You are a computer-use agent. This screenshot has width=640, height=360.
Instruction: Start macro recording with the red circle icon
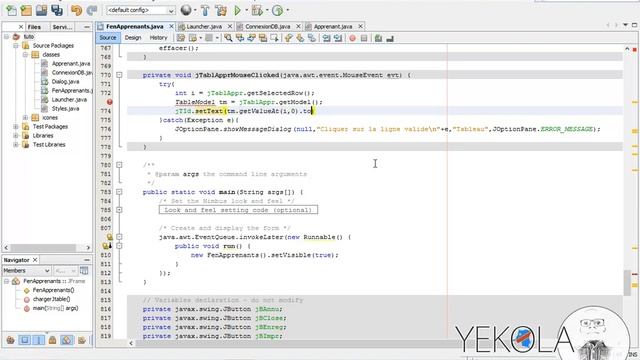pos(352,38)
